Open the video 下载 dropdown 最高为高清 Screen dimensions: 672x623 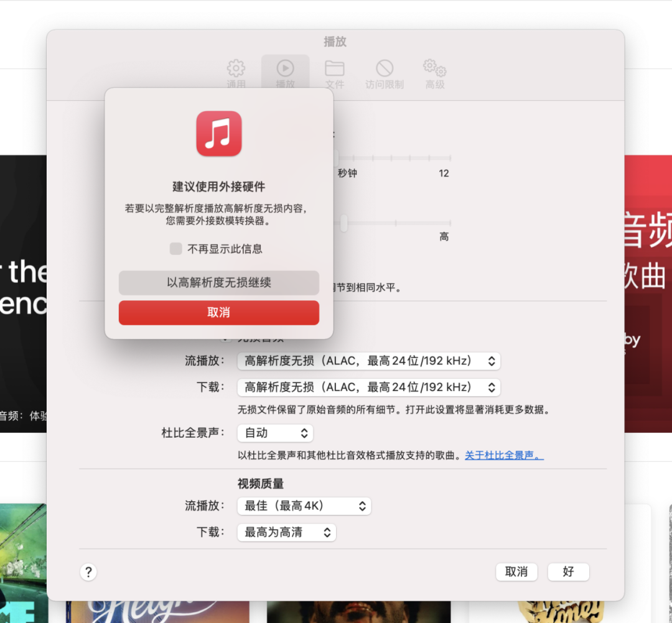tap(286, 533)
